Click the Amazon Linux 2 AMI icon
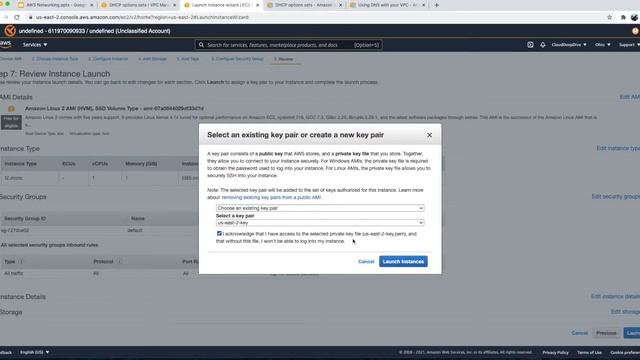Viewport: 640px width, 360px height. 11,109
